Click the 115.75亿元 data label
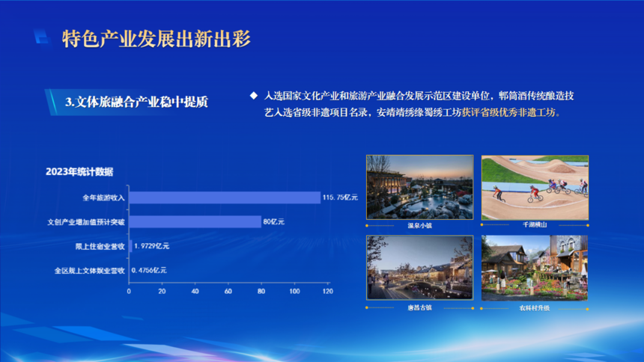The height and width of the screenshot is (362, 644). tap(340, 197)
